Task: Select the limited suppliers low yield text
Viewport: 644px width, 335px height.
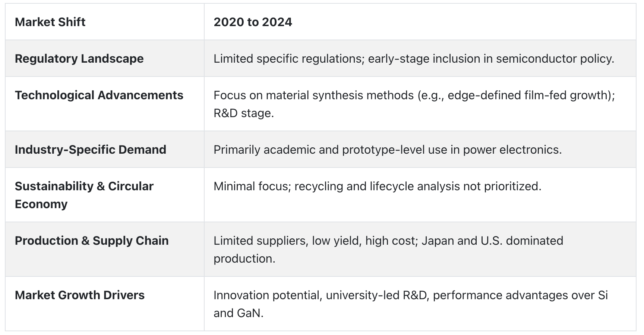Action: coord(388,250)
